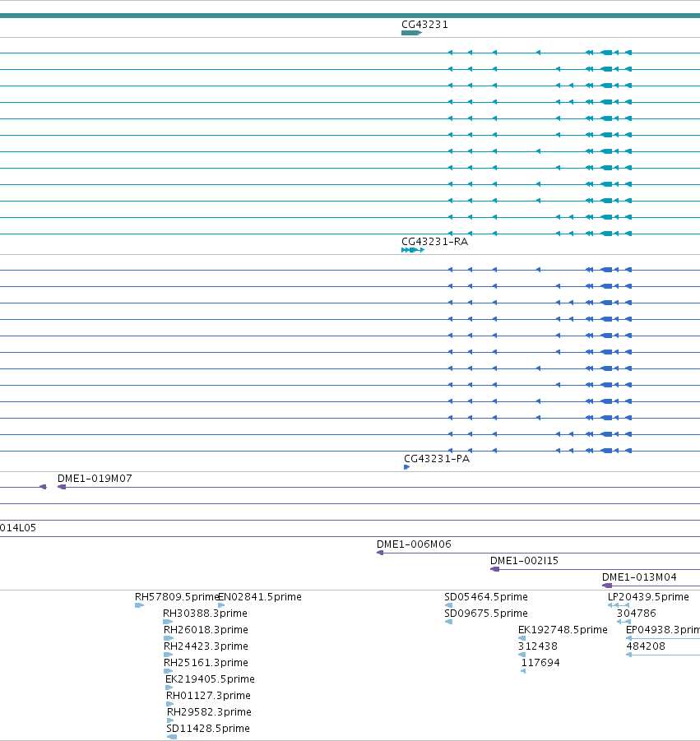Click the 304786 EST label

click(636, 614)
